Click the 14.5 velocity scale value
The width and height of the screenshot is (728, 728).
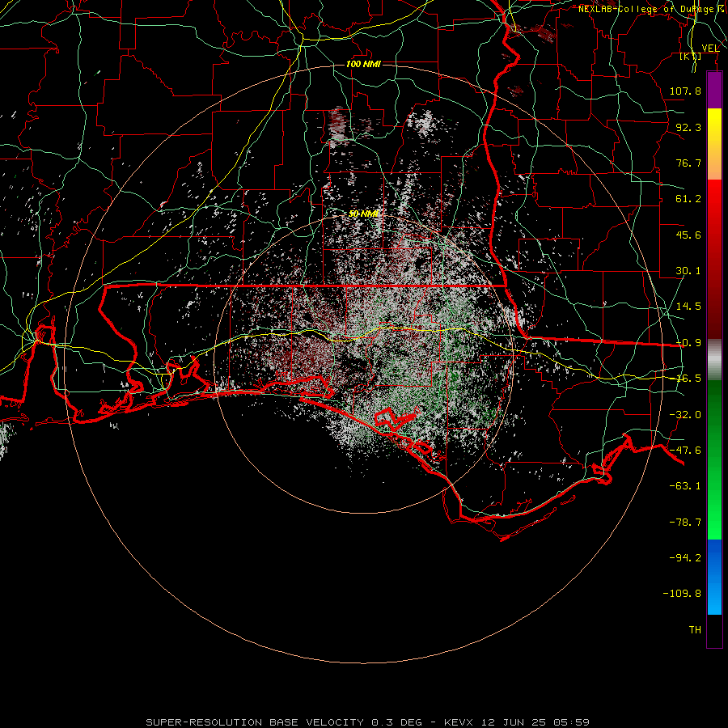click(x=688, y=306)
